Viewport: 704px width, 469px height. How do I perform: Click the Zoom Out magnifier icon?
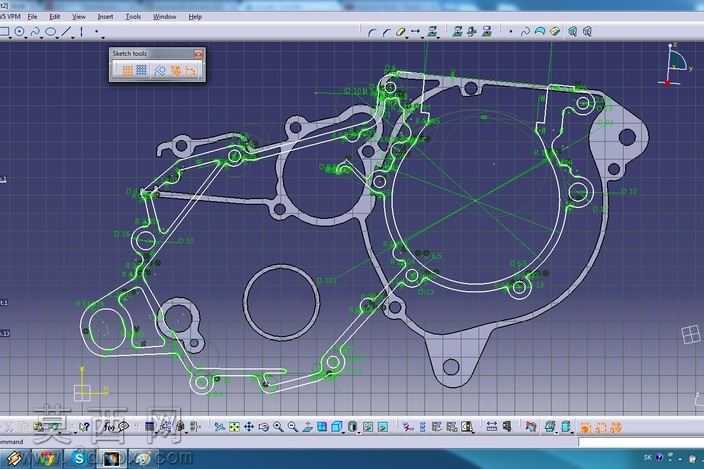click(x=292, y=427)
